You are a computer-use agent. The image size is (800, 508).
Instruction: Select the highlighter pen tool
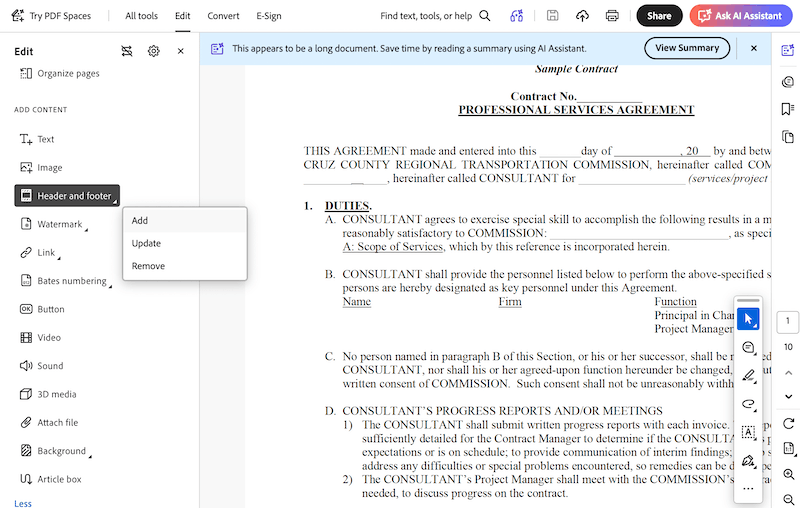pyautogui.click(x=748, y=376)
